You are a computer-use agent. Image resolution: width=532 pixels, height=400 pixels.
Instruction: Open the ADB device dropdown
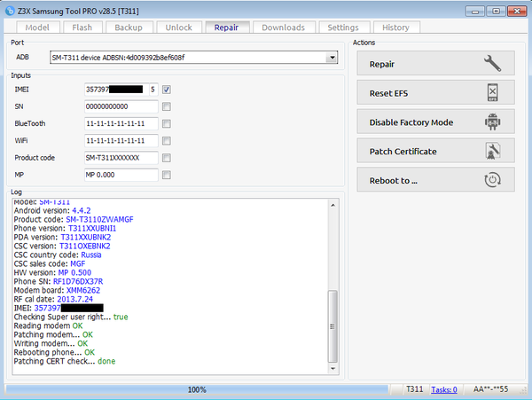[332, 58]
